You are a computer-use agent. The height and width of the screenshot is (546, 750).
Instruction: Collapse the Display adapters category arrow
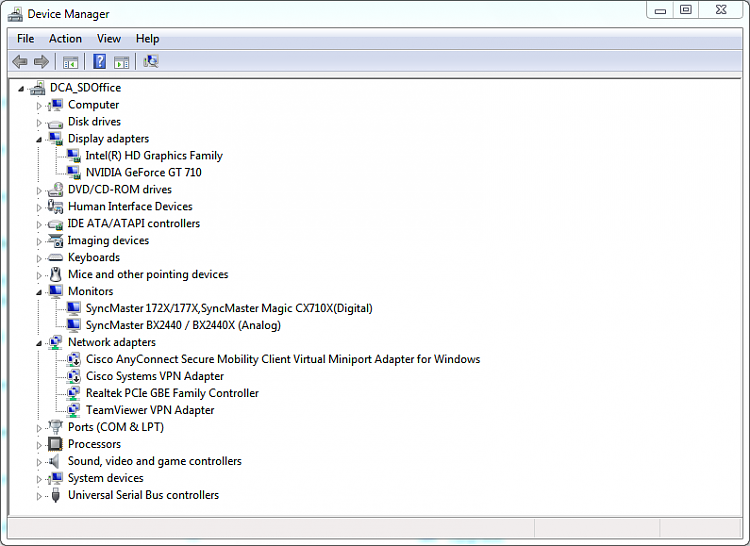click(39, 140)
